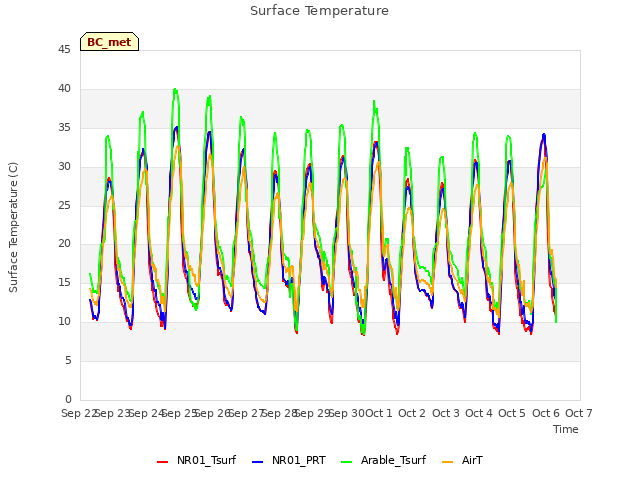Click the Oct 3 x-axis tick label
The image size is (640, 480).
pos(446,413)
